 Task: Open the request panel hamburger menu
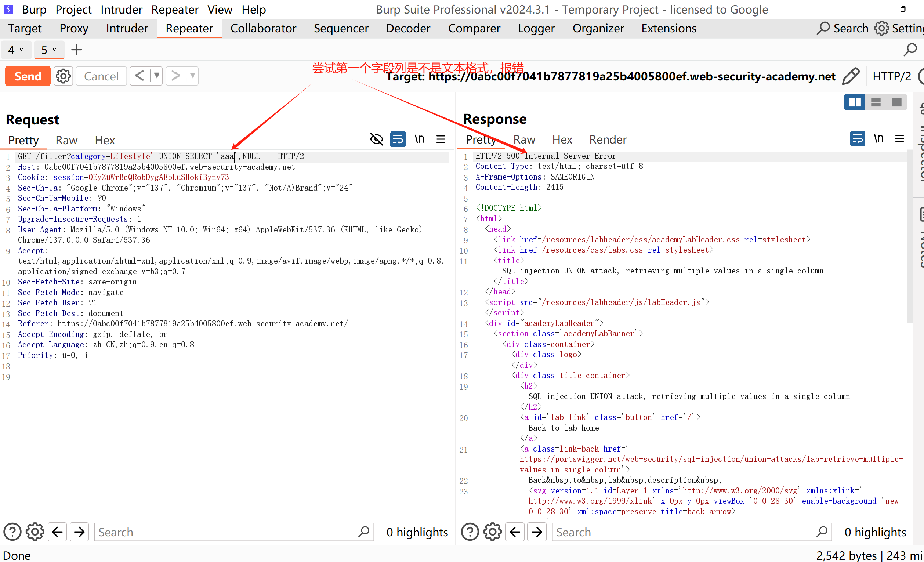[x=441, y=139]
